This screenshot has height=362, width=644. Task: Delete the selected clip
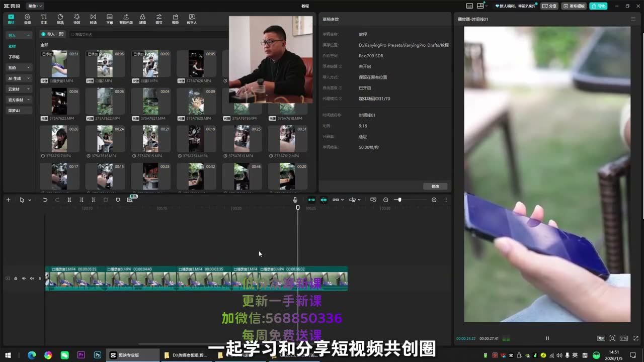point(106,200)
